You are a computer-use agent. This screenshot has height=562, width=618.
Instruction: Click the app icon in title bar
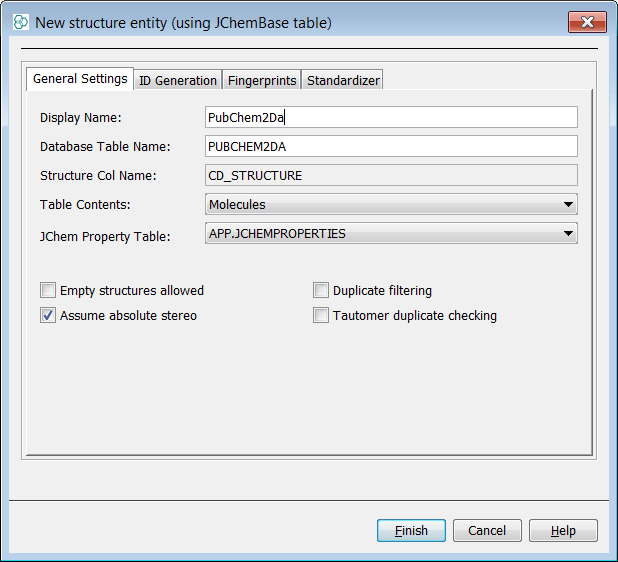click(20, 22)
